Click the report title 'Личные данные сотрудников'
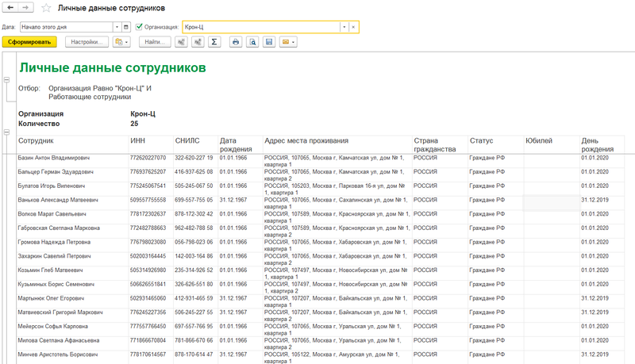 coord(113,67)
